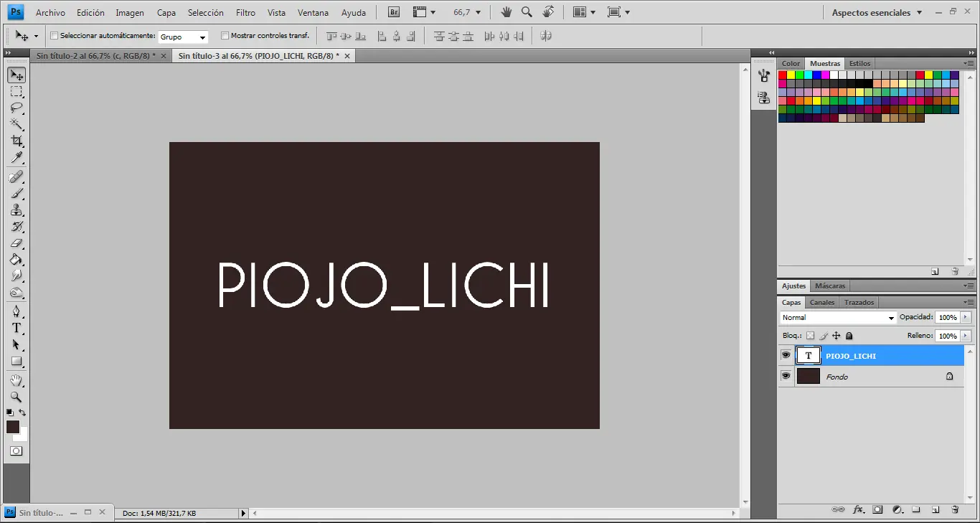Screen dimensions: 980x523
Task: Select the Move tool
Action: click(x=16, y=75)
